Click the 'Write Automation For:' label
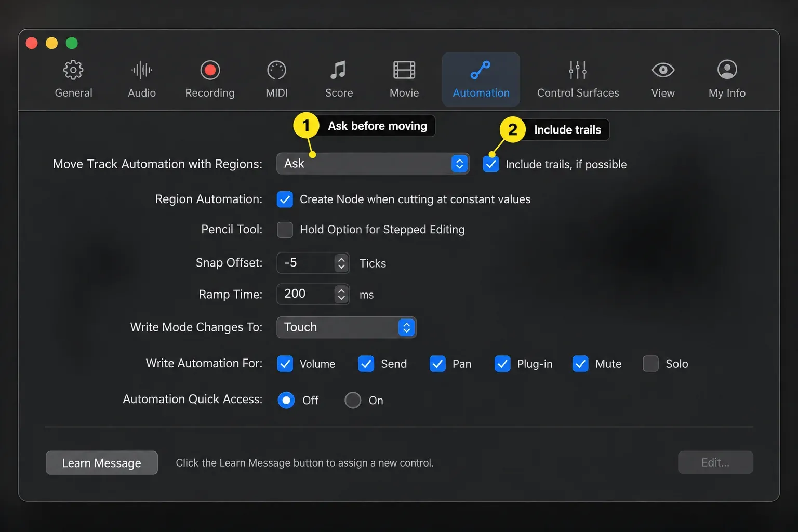 click(204, 363)
